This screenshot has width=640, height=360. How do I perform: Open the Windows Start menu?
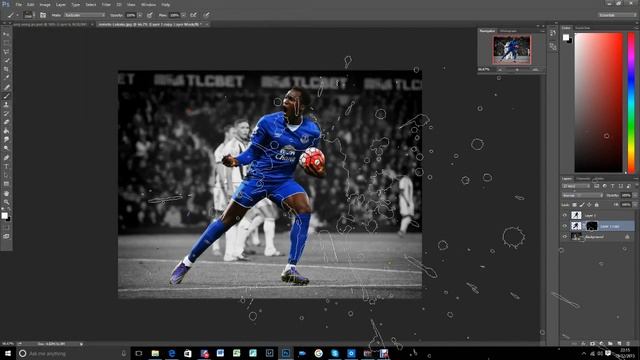point(8,353)
